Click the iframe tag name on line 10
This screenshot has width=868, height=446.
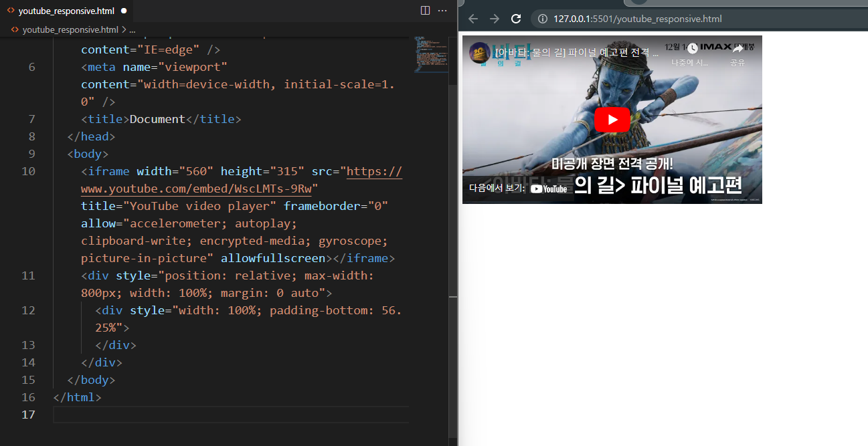[x=108, y=171]
